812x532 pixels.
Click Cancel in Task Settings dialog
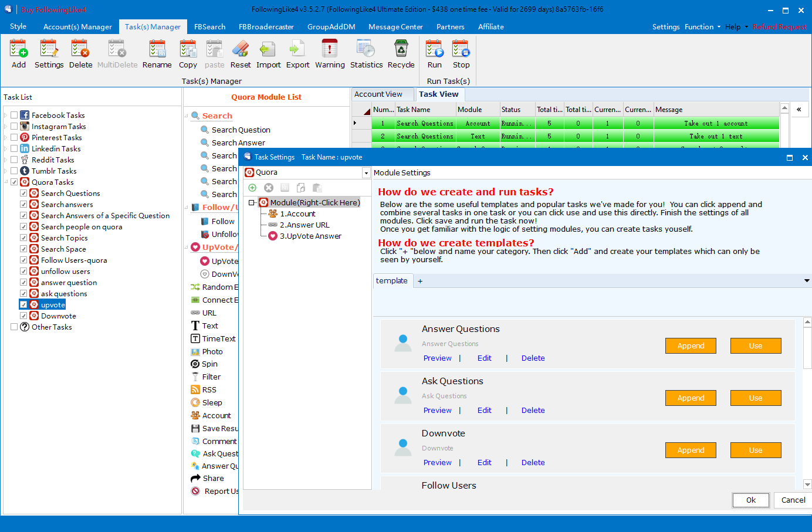point(793,500)
